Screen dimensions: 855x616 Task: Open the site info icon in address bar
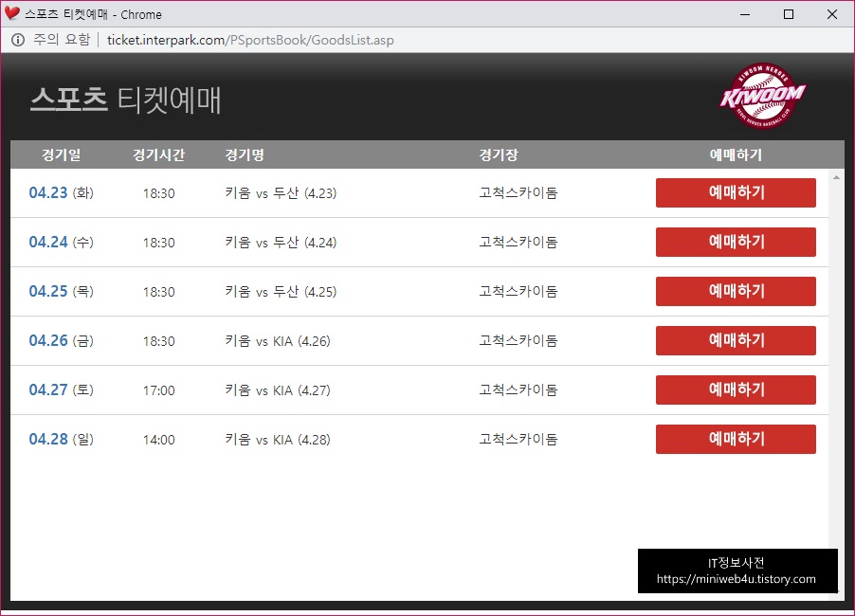tap(18, 40)
